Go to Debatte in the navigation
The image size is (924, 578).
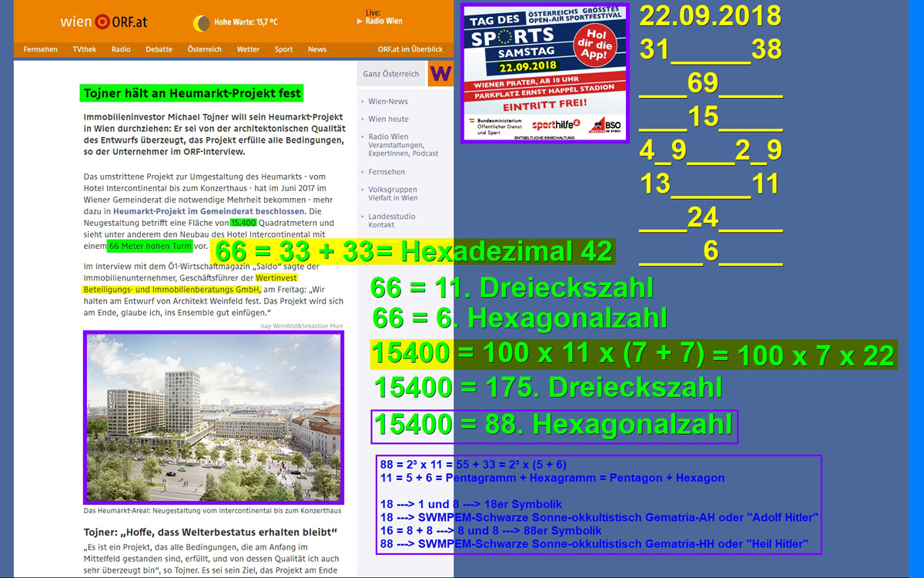(159, 49)
